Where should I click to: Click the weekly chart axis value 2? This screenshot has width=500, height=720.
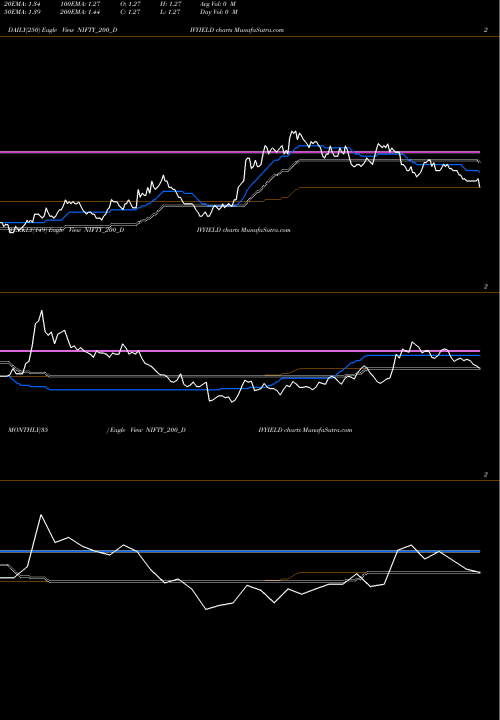coord(486,287)
